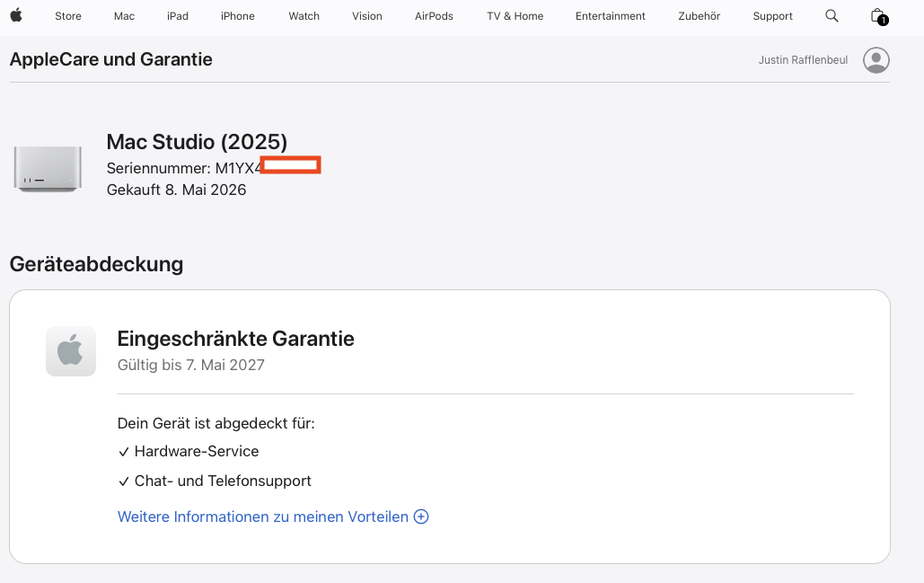Screen dimensions: 924x583
Task: Click the Geräteabdeckung heading
Action: 96,264
